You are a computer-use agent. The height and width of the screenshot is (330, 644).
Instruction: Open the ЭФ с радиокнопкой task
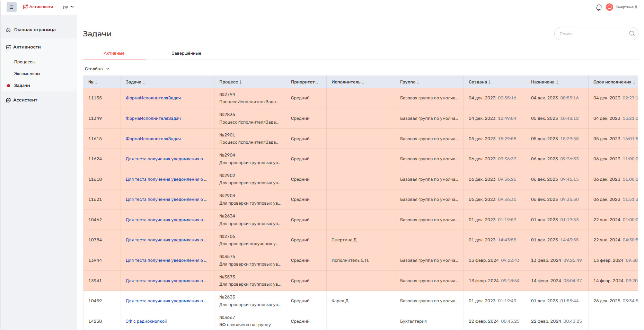coord(146,321)
